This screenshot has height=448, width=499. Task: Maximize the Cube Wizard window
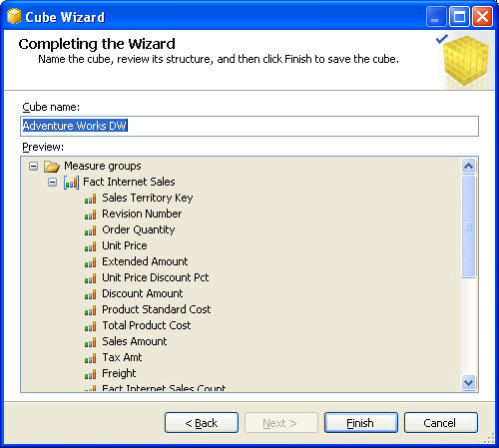coord(460,16)
